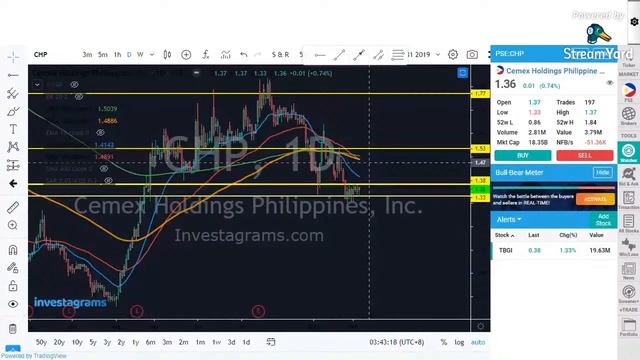Screen dimensions: 640x360
Task: Select the horizontal line drawing tool in left toolbar
Action: tap(13, 76)
